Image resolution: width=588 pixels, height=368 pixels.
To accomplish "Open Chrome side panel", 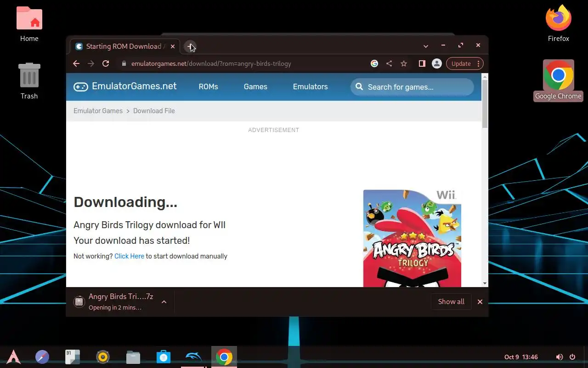I will (422, 63).
